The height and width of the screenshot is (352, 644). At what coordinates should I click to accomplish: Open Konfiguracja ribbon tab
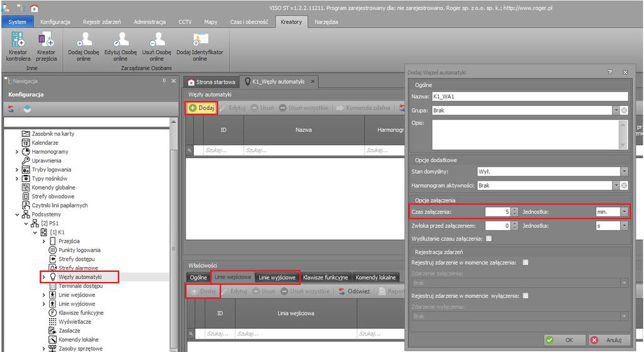pyautogui.click(x=55, y=22)
